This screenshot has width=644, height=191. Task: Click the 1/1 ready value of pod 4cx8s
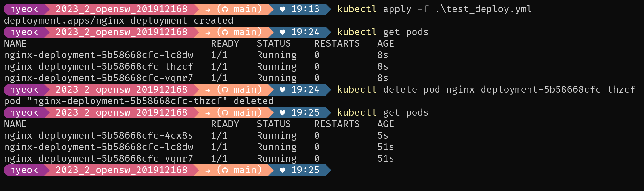[x=219, y=135]
